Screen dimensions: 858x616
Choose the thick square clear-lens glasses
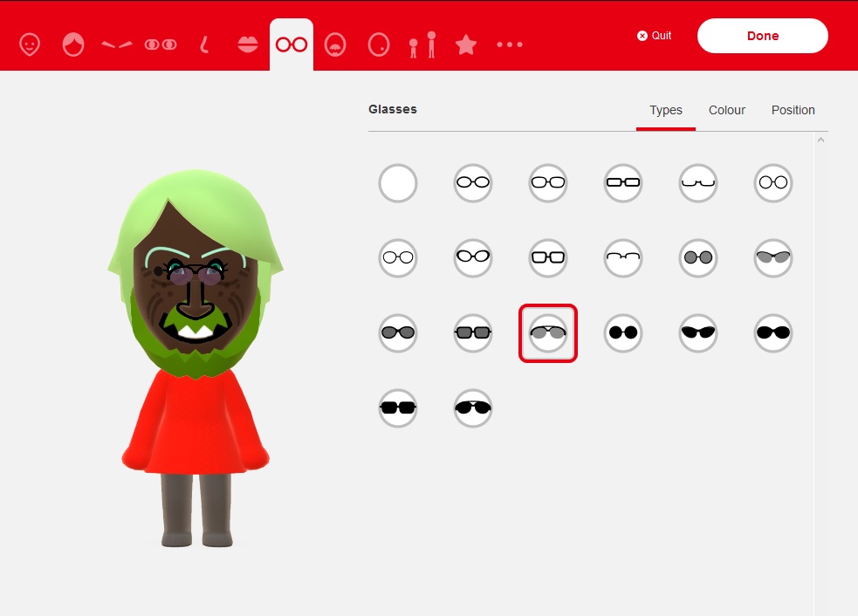tap(548, 257)
